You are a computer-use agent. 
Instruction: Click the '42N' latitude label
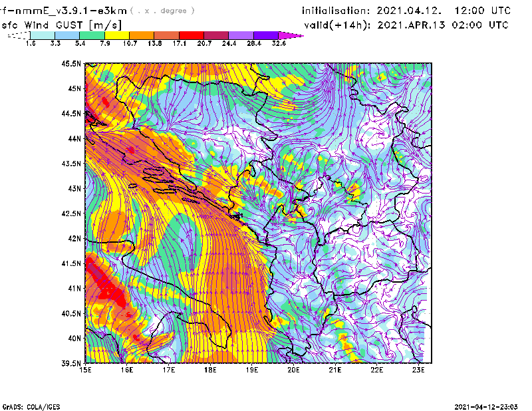(74, 239)
